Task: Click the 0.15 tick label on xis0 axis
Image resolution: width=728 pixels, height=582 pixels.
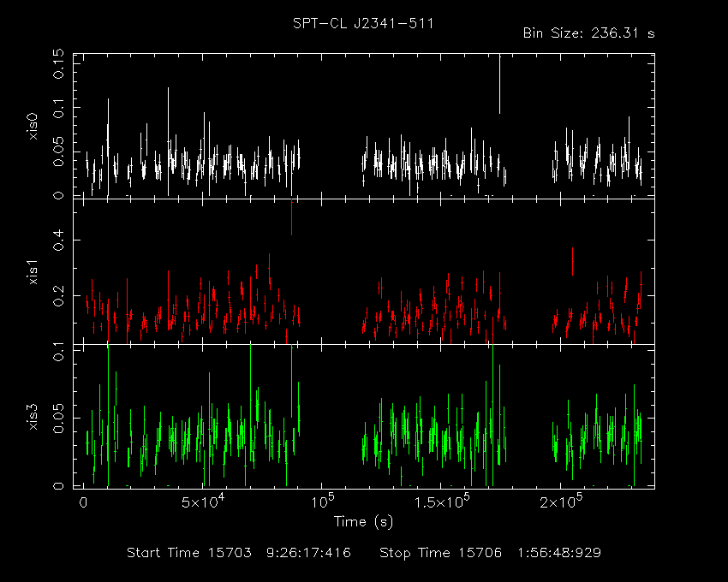Action: coord(59,64)
